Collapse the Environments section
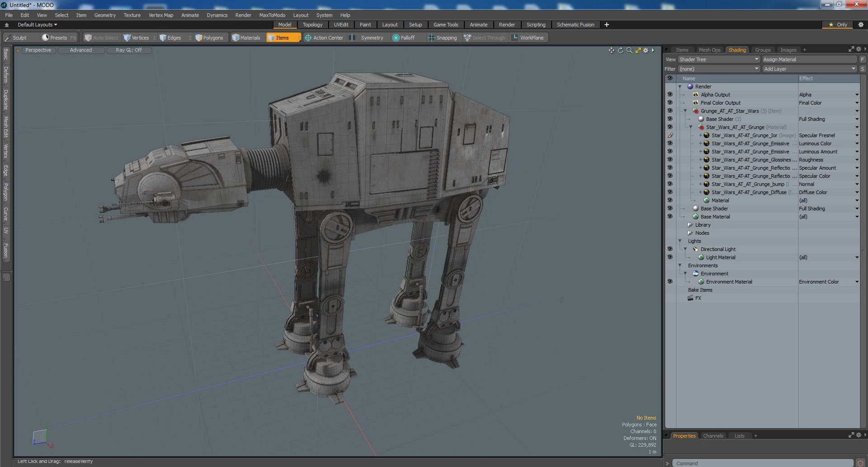This screenshot has width=868, height=467. [x=680, y=266]
